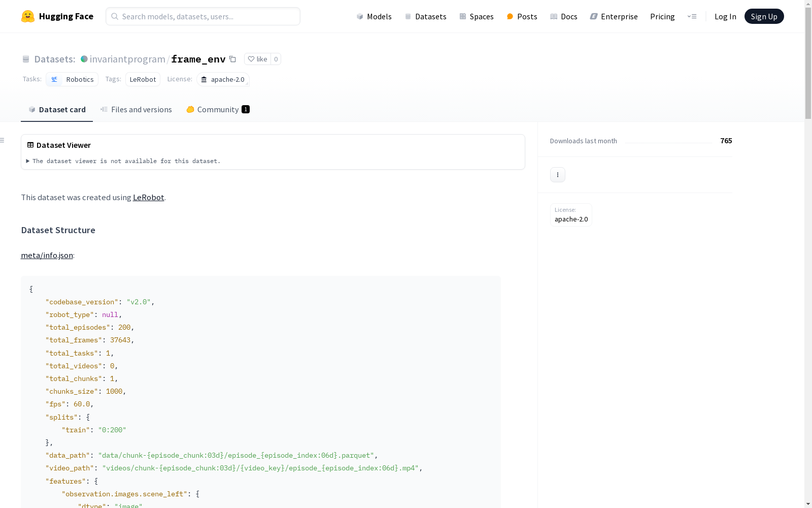Select the "total_episodes": 200 line
This screenshot has height=508, width=812.
pos(90,327)
